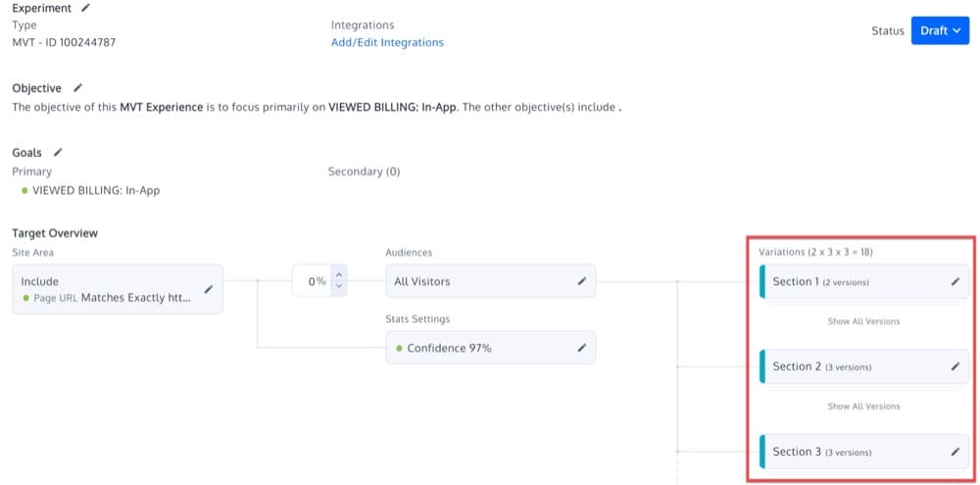This screenshot has height=485, width=980.
Task: Open the Add/Edit Integrations link
Action: [x=387, y=42]
